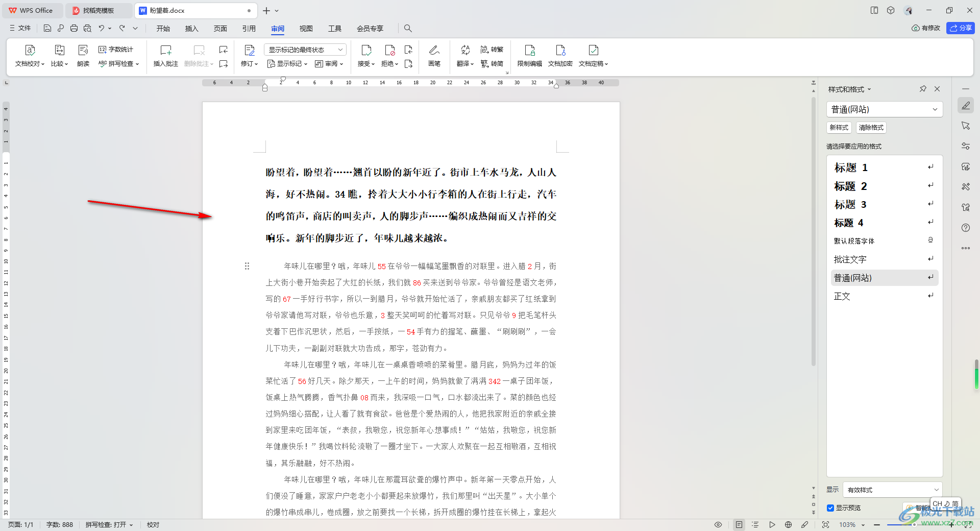Click the zoom out minus button
The image size is (980, 531).
(877, 525)
